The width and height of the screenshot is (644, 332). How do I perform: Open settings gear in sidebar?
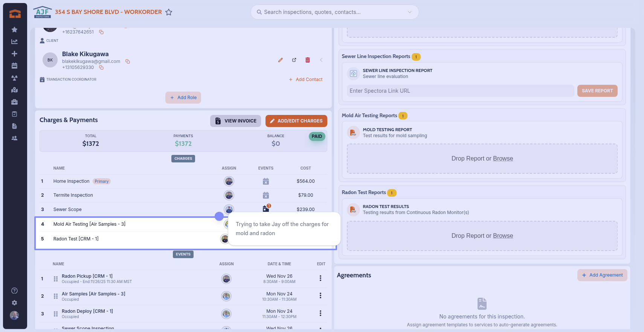coord(14,303)
